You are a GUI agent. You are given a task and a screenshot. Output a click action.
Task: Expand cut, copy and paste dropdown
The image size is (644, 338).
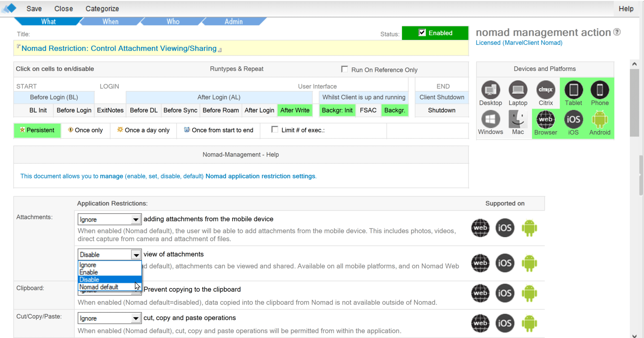(x=136, y=318)
